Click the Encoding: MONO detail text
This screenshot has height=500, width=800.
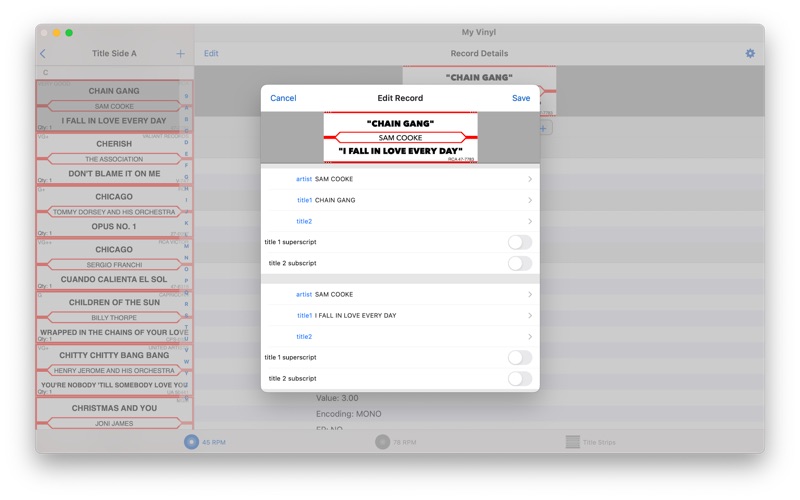click(x=348, y=414)
